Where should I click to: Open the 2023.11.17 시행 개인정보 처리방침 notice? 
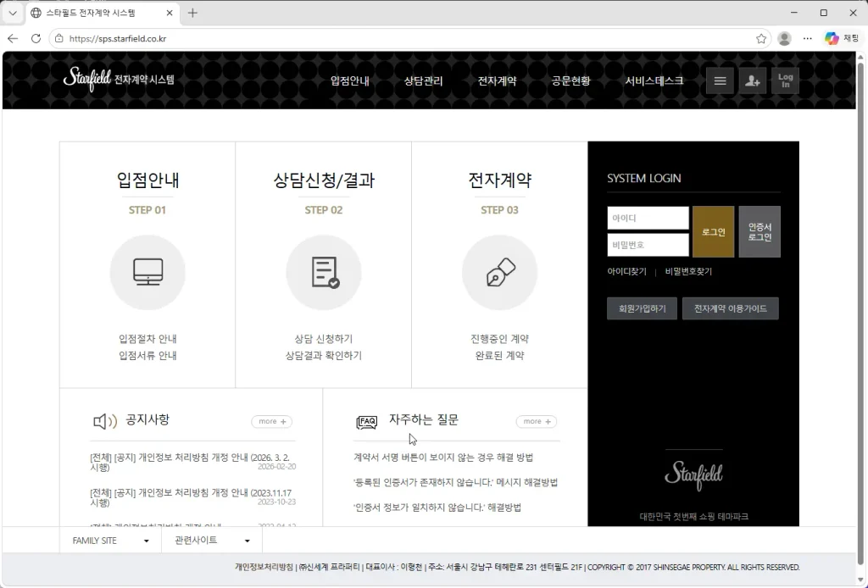(x=191, y=497)
